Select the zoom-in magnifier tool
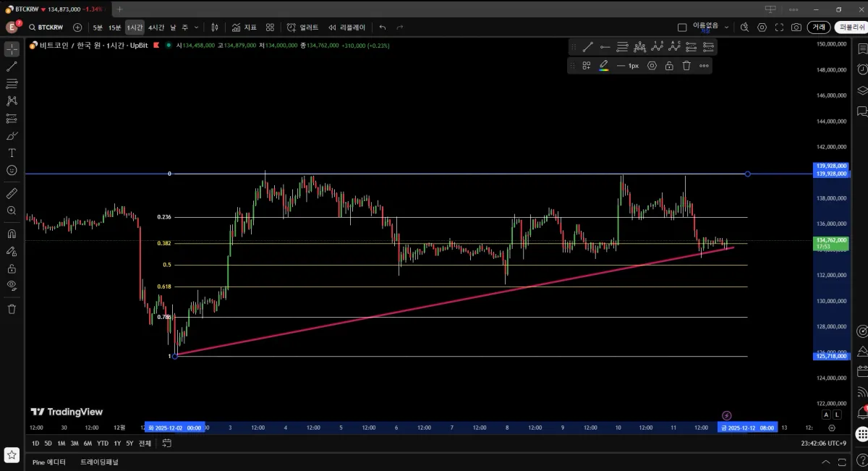 [x=12, y=211]
